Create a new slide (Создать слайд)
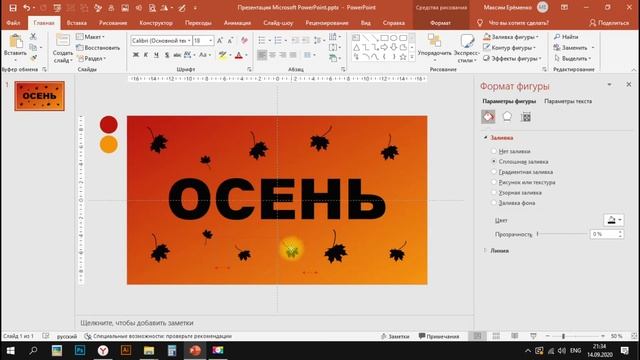Image resolution: width=640 pixels, height=360 pixels. [62, 49]
